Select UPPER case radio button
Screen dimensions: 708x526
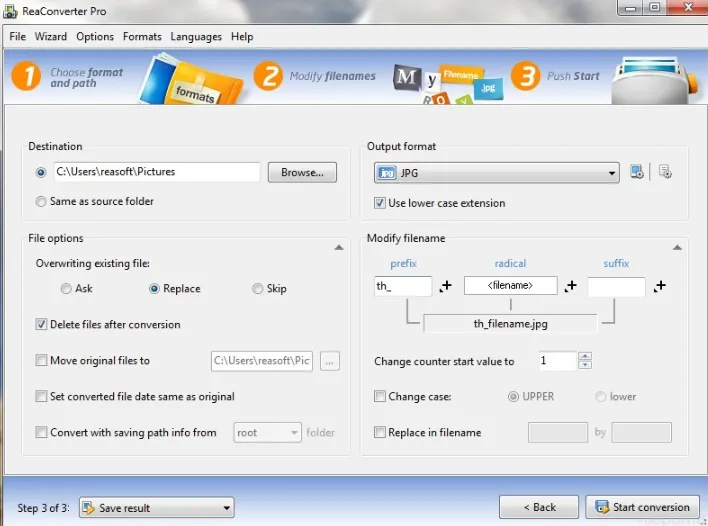(x=513, y=396)
